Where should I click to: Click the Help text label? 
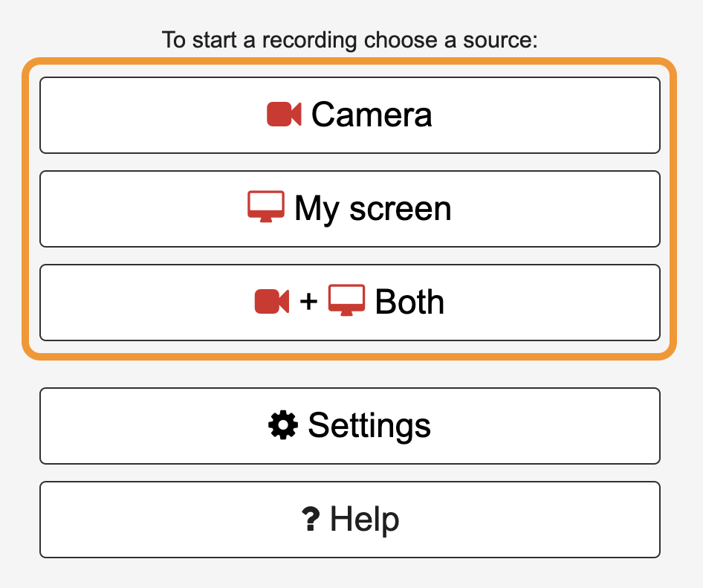364,520
